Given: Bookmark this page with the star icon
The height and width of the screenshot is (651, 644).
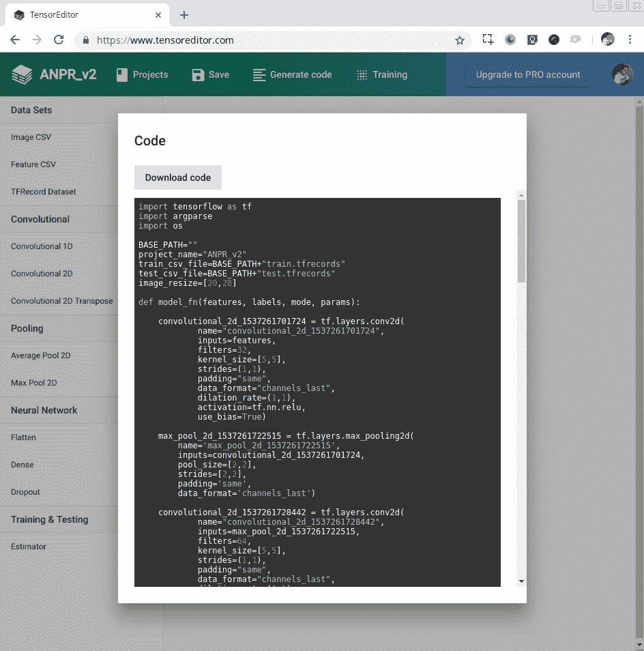Looking at the screenshot, I should tap(460, 40).
